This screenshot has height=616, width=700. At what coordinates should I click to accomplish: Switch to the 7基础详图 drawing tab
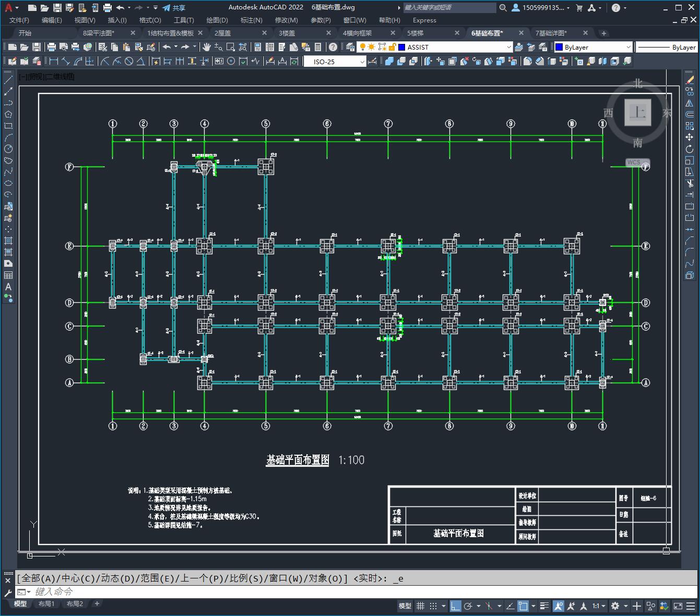(551, 33)
